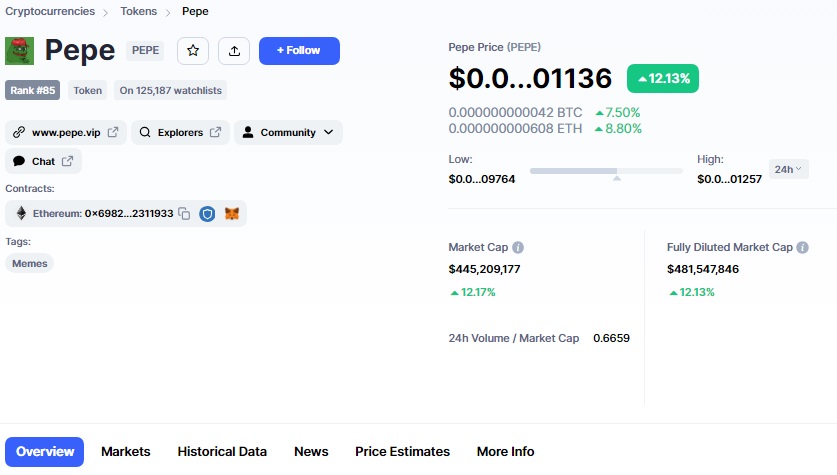Viewport: 837px width, 475px height.
Task: Add token to MetaMask via fox icon
Action: pyautogui.click(x=232, y=213)
